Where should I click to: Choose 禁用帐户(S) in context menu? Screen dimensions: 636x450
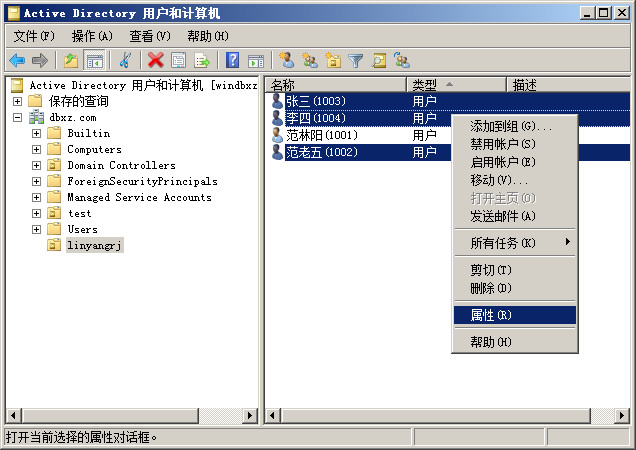click(515, 144)
